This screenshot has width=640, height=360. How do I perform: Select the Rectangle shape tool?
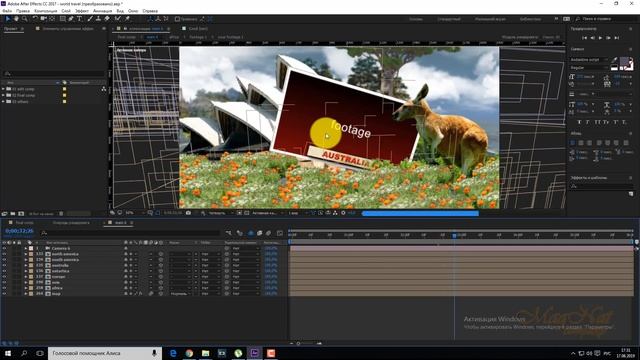[x=62, y=19]
